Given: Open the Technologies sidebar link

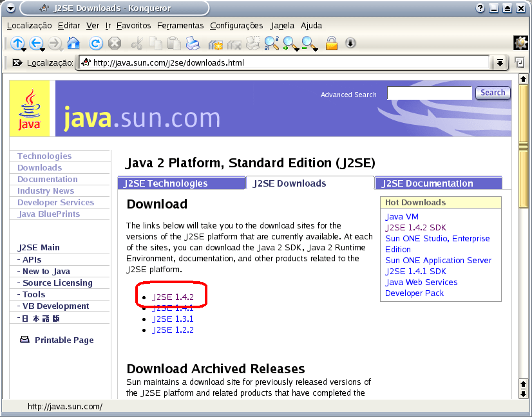Looking at the screenshot, I should pyautogui.click(x=44, y=156).
